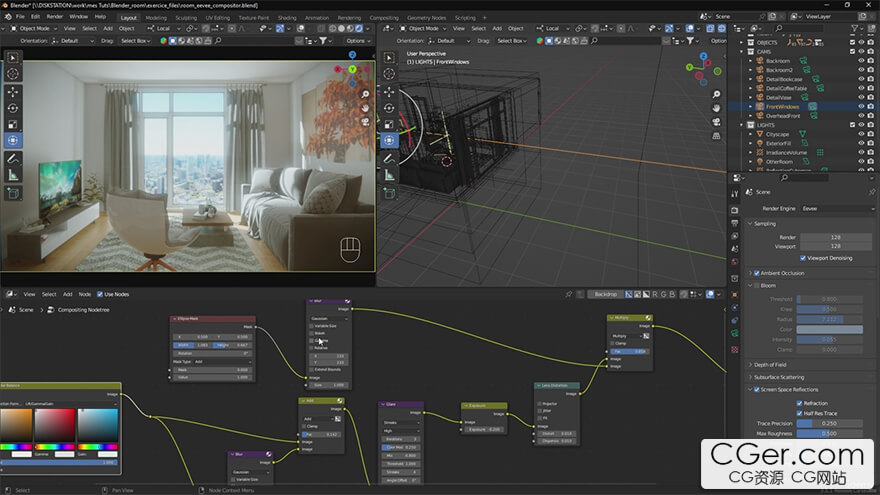Click the zoom magnifier in right viewport
This screenshot has height=495, width=880.
pos(716,94)
